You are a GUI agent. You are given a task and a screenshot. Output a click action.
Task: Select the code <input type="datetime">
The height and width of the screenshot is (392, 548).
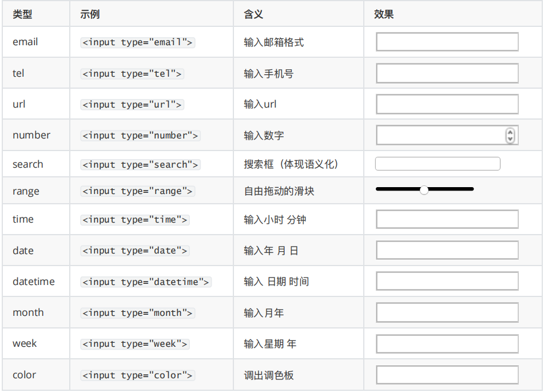coord(146,282)
